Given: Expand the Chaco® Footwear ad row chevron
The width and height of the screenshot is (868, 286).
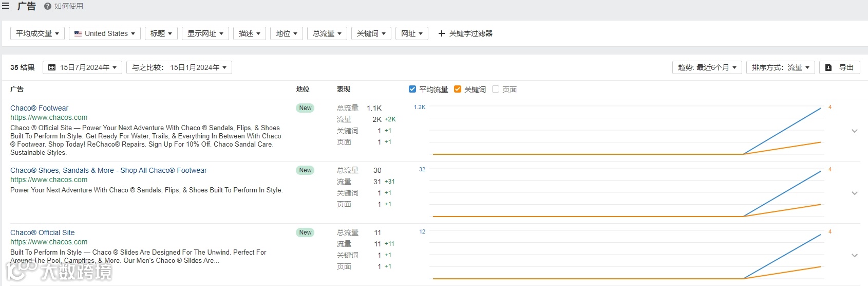Looking at the screenshot, I should [x=855, y=131].
